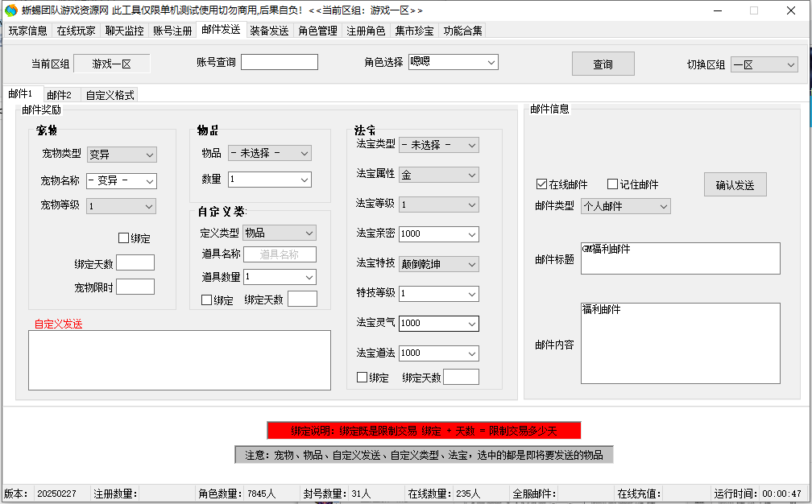
Task: Expand the 法宝特技 dropdown
Action: (x=439, y=264)
